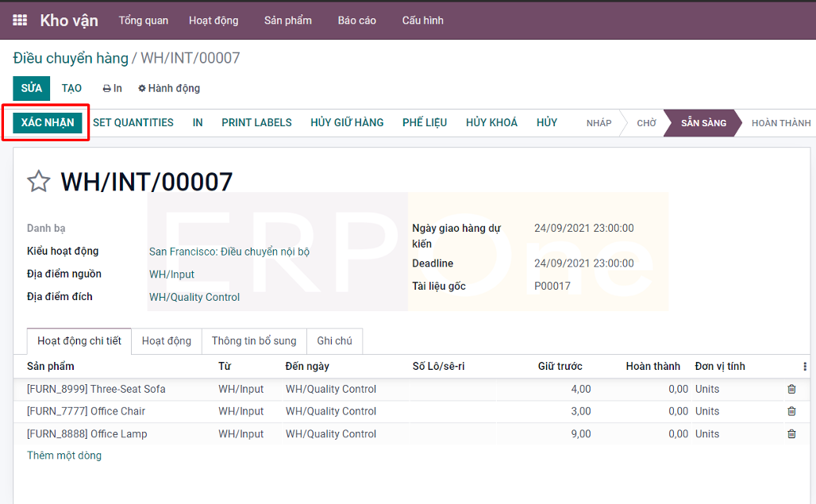Sort by Đến ngày column header
This screenshot has height=504, width=816.
click(x=307, y=367)
